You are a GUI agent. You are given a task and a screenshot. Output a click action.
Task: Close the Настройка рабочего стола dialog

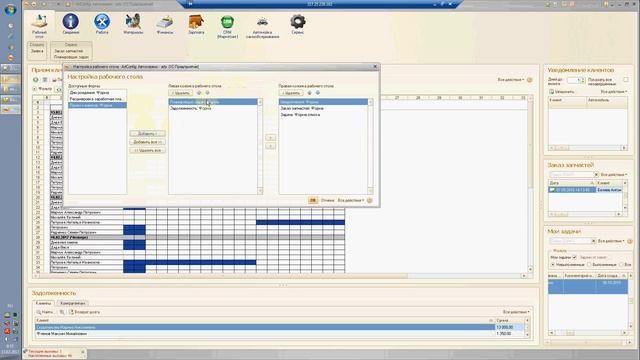pyautogui.click(x=375, y=67)
